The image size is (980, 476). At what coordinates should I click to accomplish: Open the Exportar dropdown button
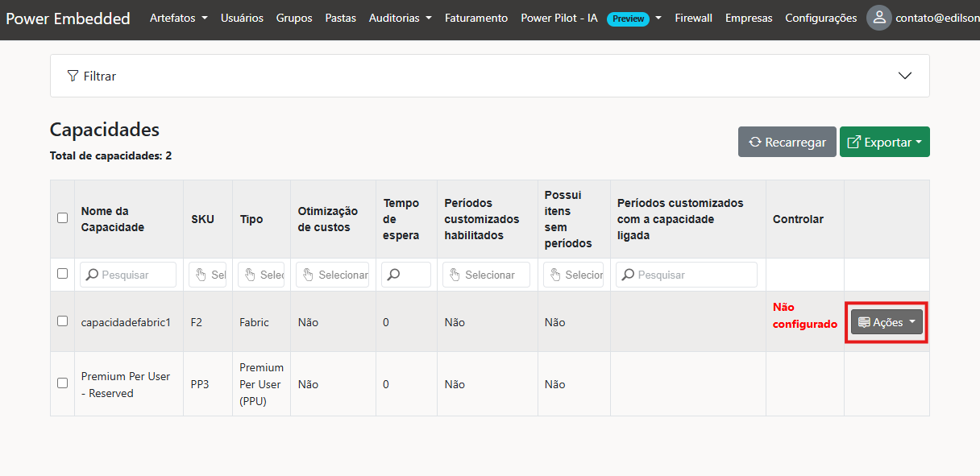(x=884, y=142)
